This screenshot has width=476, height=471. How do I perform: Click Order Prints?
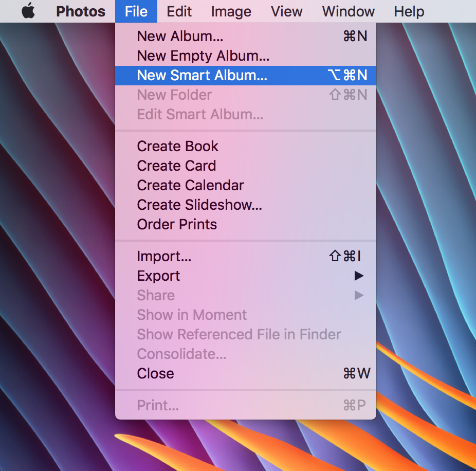[x=177, y=225]
